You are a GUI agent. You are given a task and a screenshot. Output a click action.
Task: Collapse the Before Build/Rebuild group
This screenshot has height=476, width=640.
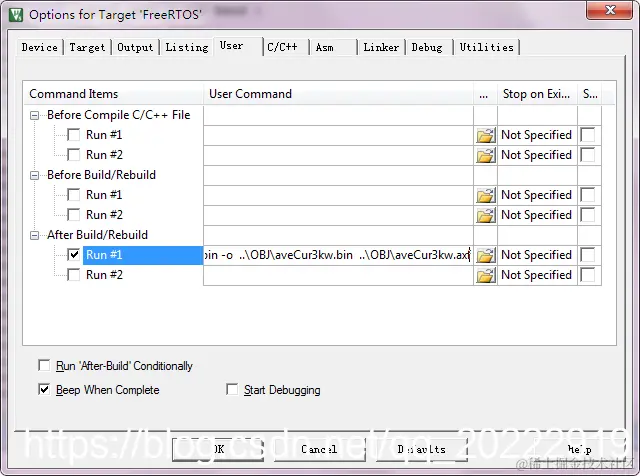[35, 176]
